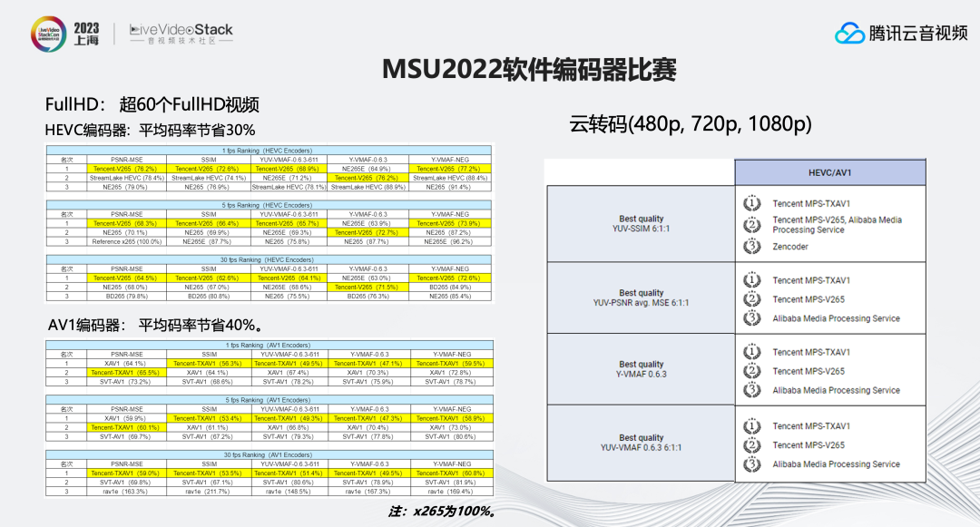Screen dimensions: 980x527
Task: Click the 5 fps Ranking (AV1 Encoders) title
Action: (268, 400)
